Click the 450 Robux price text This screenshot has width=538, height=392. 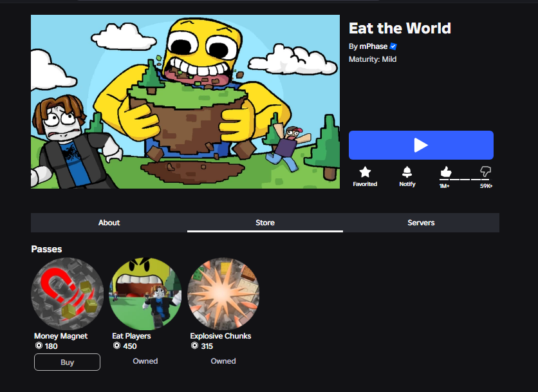(130, 346)
